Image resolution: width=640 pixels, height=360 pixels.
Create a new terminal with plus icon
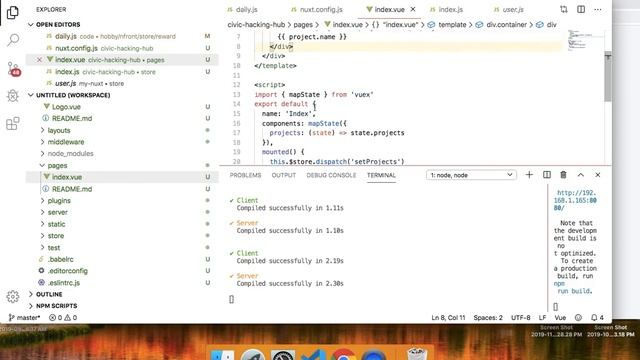tap(529, 175)
